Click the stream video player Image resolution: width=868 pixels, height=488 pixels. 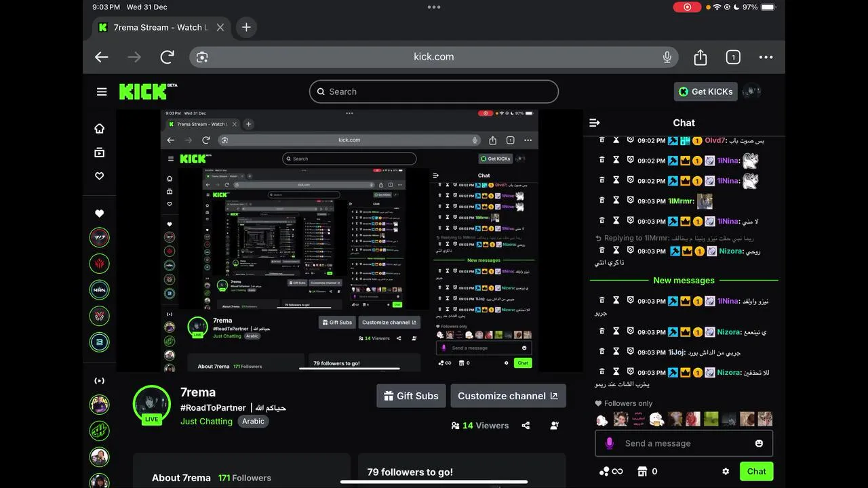click(349, 241)
